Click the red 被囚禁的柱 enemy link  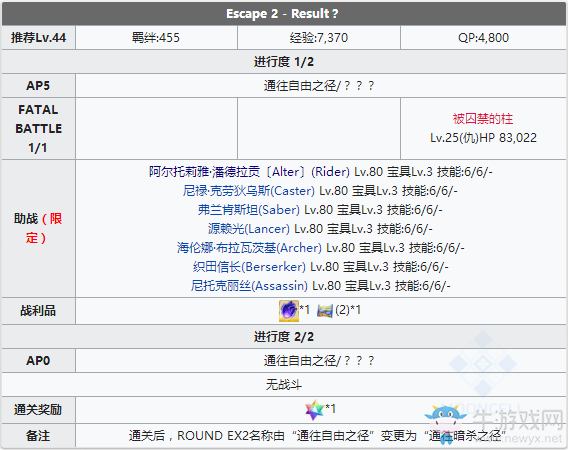tap(483, 118)
